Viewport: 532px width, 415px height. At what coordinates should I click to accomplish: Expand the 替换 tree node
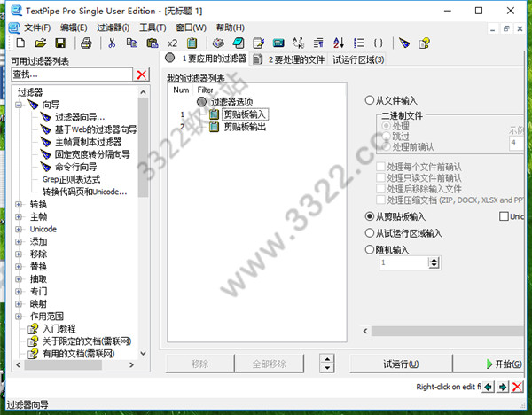click(19, 267)
